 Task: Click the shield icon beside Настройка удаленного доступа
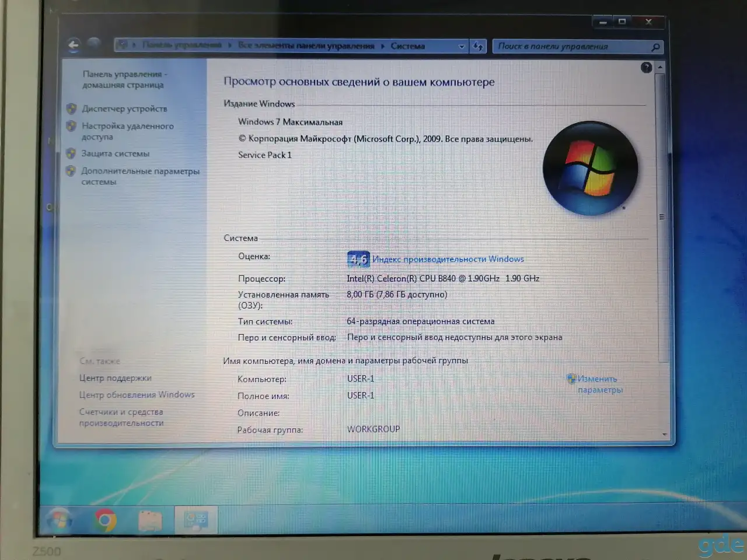tap(71, 126)
